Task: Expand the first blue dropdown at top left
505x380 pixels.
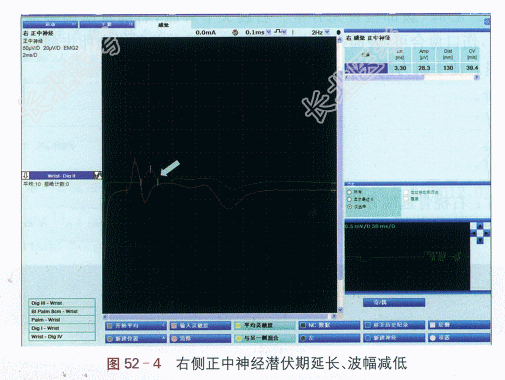Action: coord(50,25)
